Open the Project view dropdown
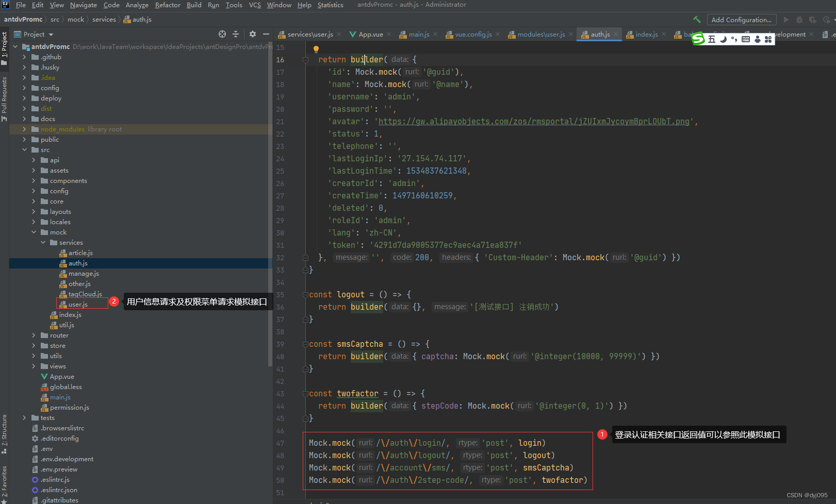836x504 pixels. click(x=51, y=35)
